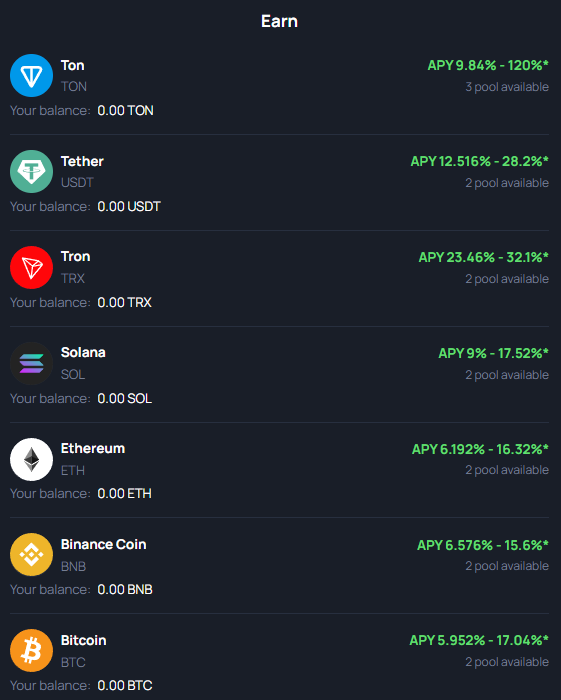Click the Earn page title
This screenshot has height=700, width=561.
coord(279,21)
